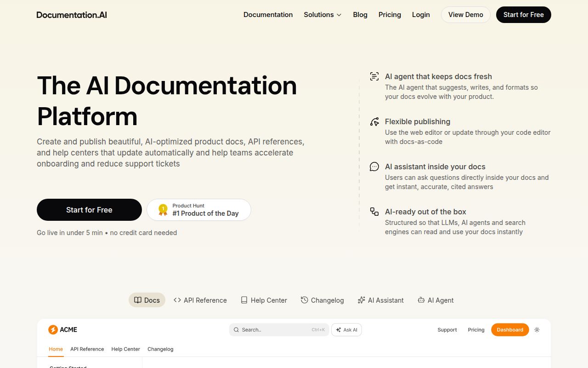Toggle the light/dark theme sun icon

537,330
